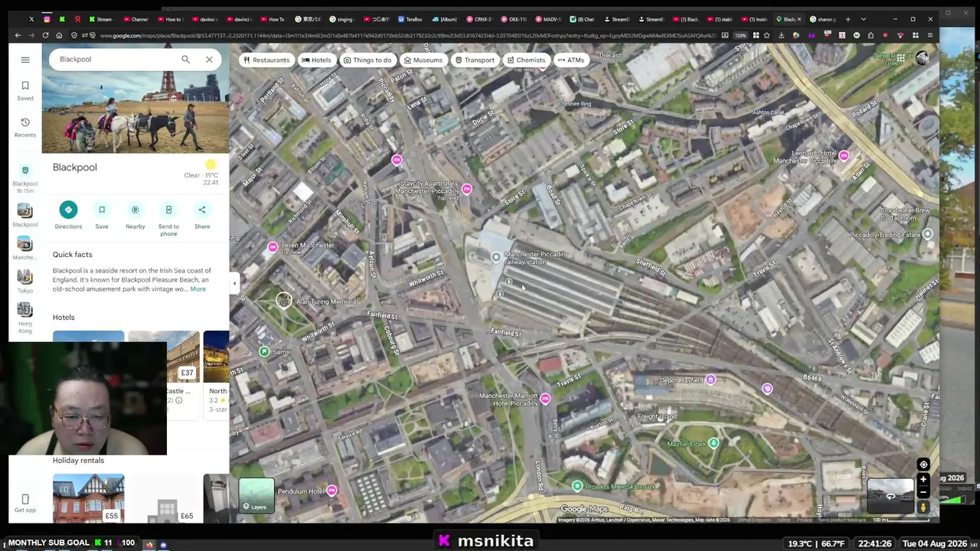Click the Send product feedback link

[843, 520]
